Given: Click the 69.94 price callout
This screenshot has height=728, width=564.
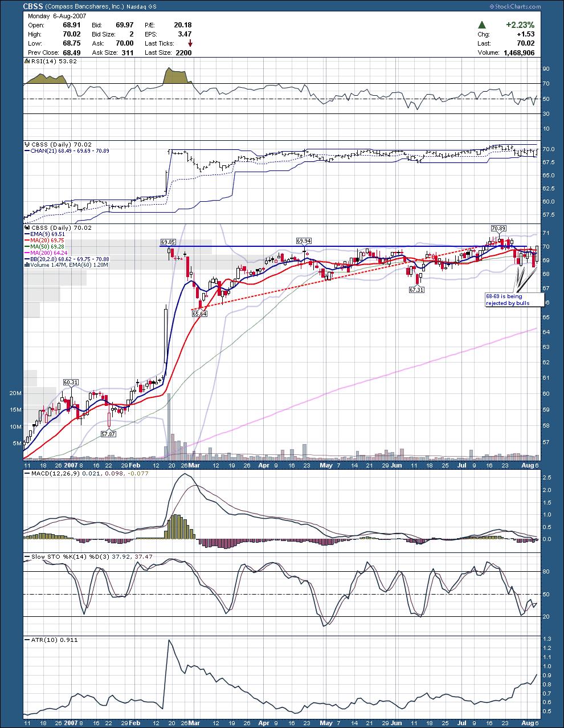Looking at the screenshot, I should click(303, 241).
